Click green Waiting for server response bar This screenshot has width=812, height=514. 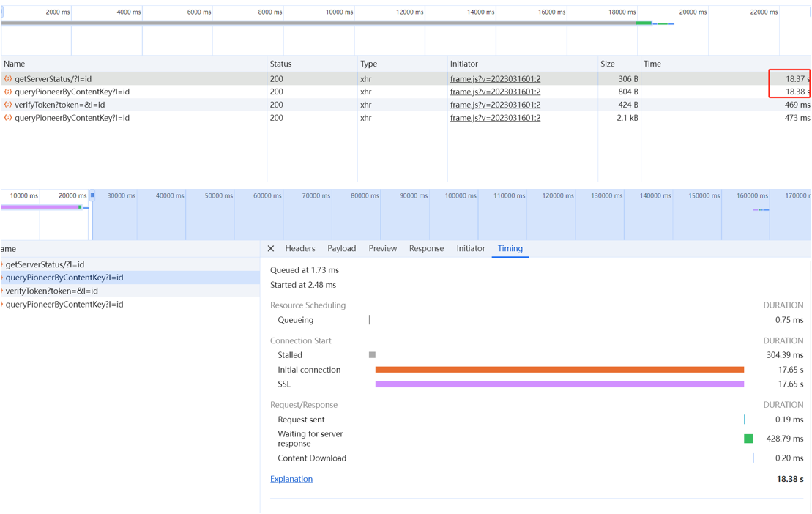pyautogui.click(x=748, y=439)
